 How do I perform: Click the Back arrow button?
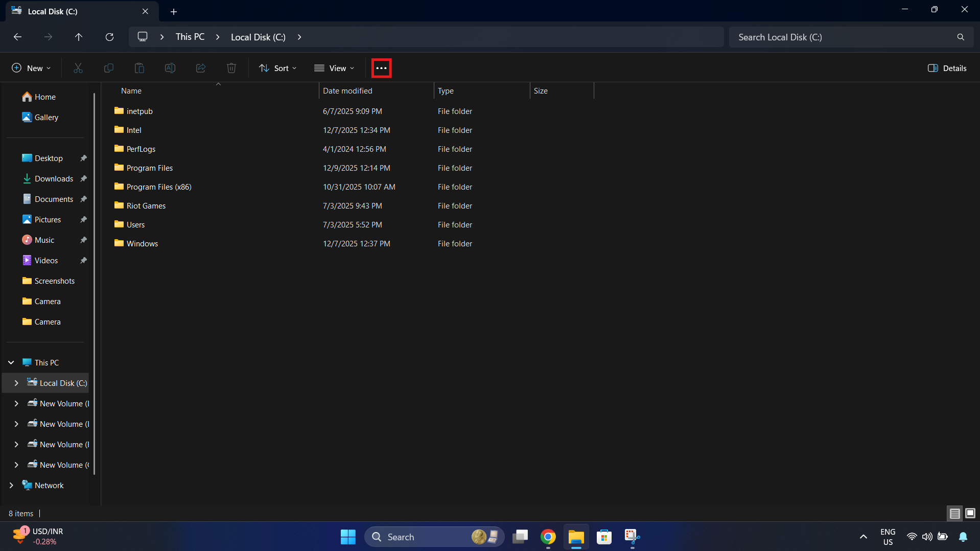coord(17,37)
